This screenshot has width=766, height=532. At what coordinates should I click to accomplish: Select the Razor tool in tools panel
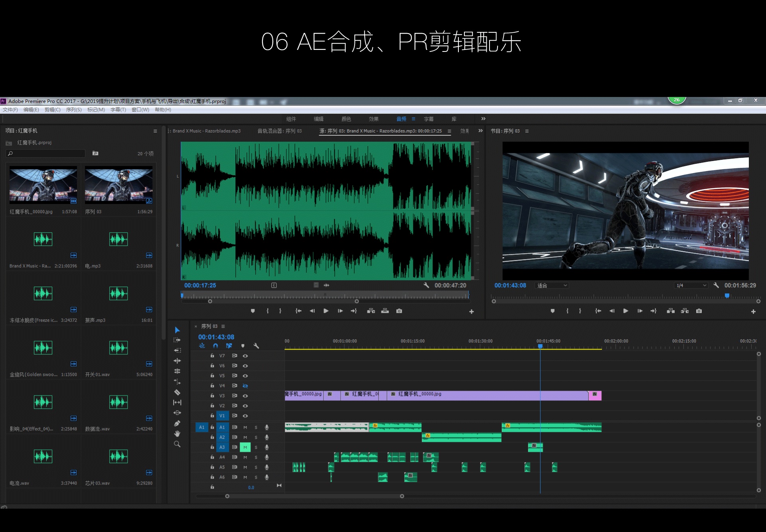[x=177, y=392]
